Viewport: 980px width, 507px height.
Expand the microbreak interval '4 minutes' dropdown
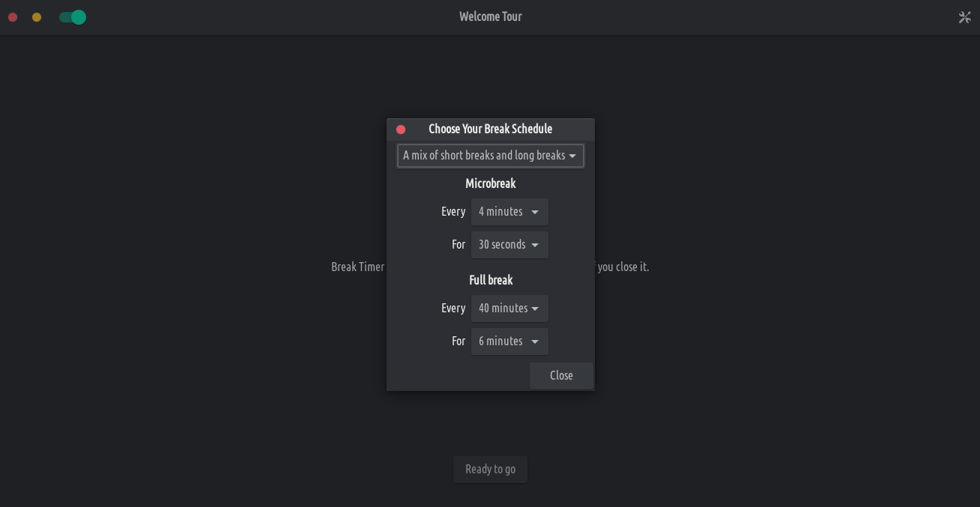[x=509, y=212]
